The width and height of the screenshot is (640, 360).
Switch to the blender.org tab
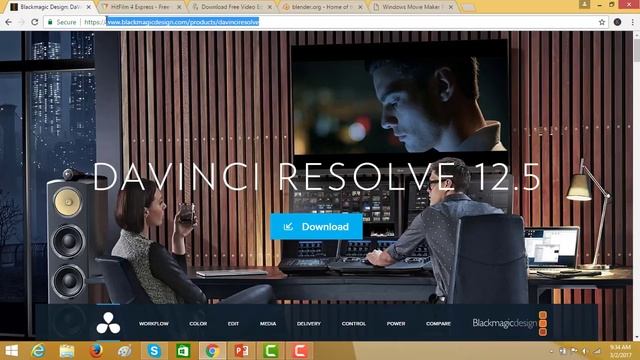pyautogui.click(x=322, y=7)
